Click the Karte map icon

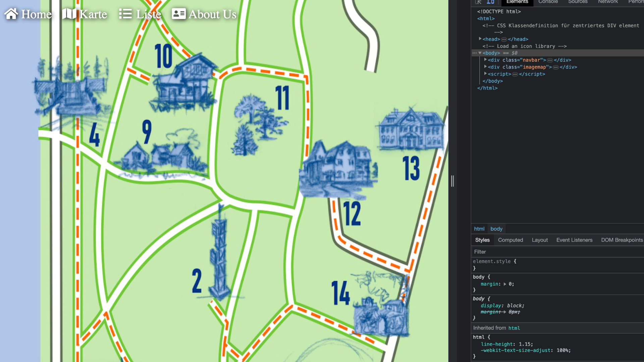[69, 14]
